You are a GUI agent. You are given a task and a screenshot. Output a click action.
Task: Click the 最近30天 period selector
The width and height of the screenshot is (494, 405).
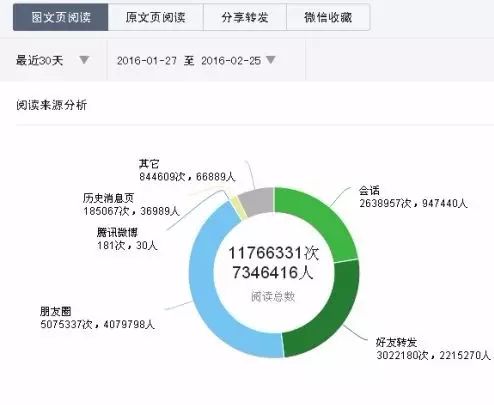coord(53,60)
